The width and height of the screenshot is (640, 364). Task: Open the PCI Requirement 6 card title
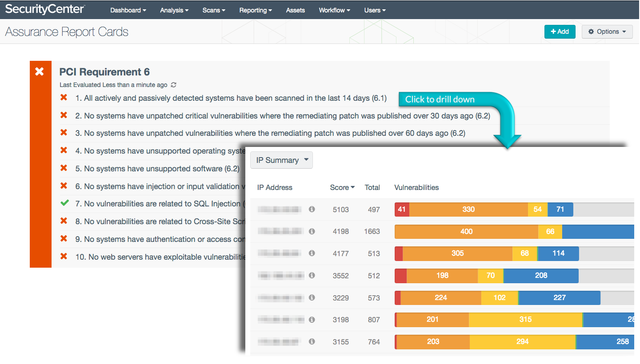point(104,72)
